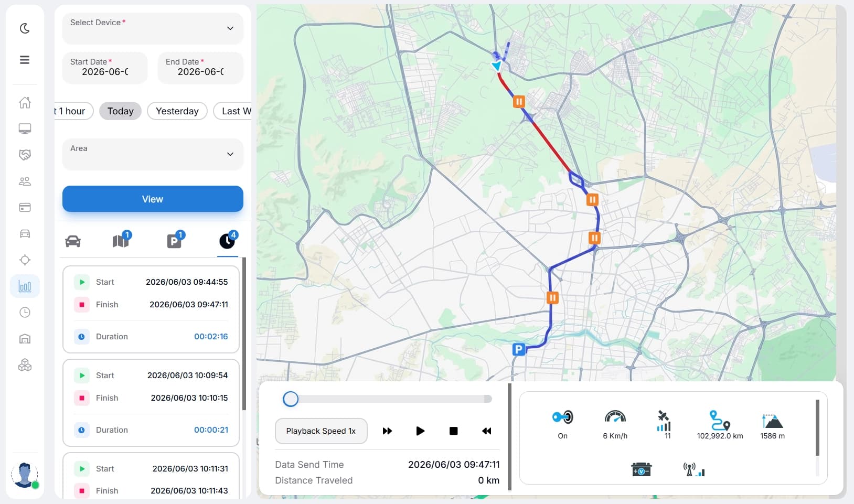Switch to the parking tab

click(x=175, y=240)
